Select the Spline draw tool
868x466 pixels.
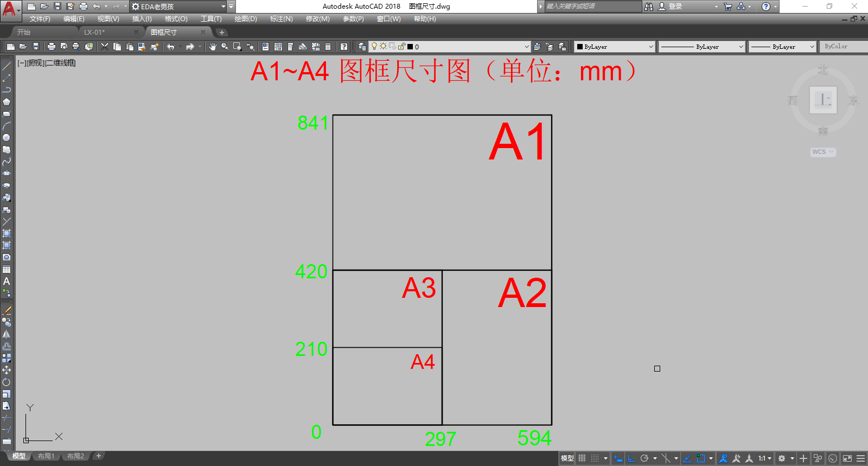[7, 162]
